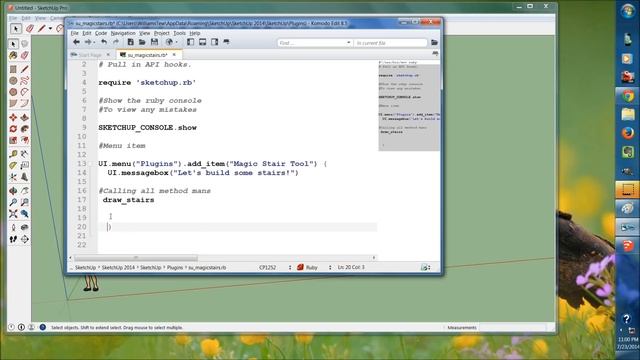Choose the SketchUp Select arrow tool

tap(13, 44)
